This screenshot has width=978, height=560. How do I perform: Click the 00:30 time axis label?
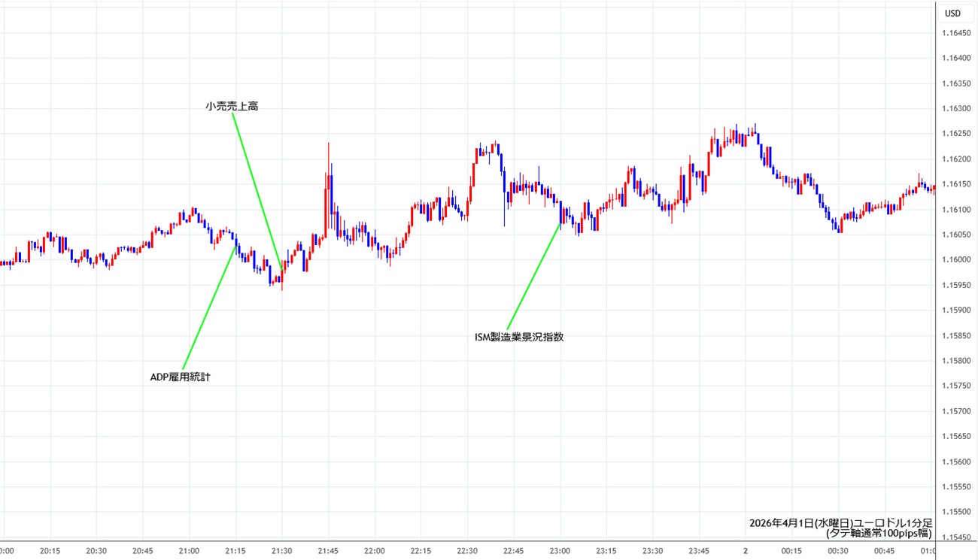(838, 551)
